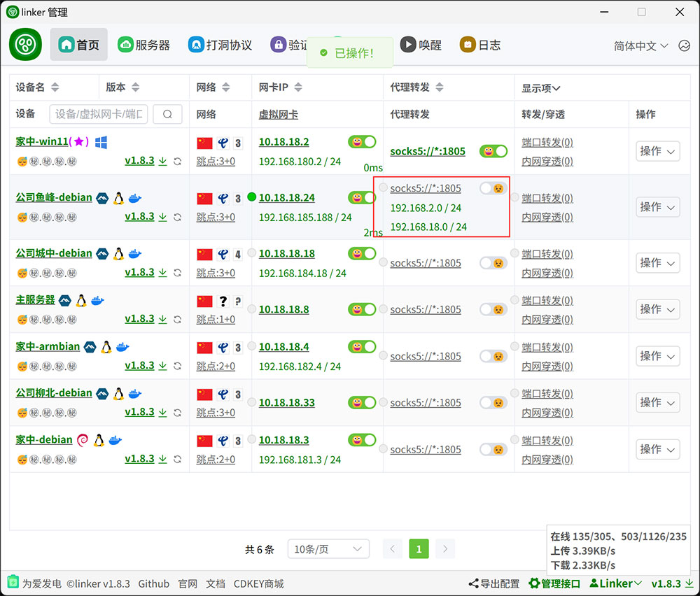Viewport: 700px width, 596px height.
Task: Expand the 显示项 column options
Action: 541,88
